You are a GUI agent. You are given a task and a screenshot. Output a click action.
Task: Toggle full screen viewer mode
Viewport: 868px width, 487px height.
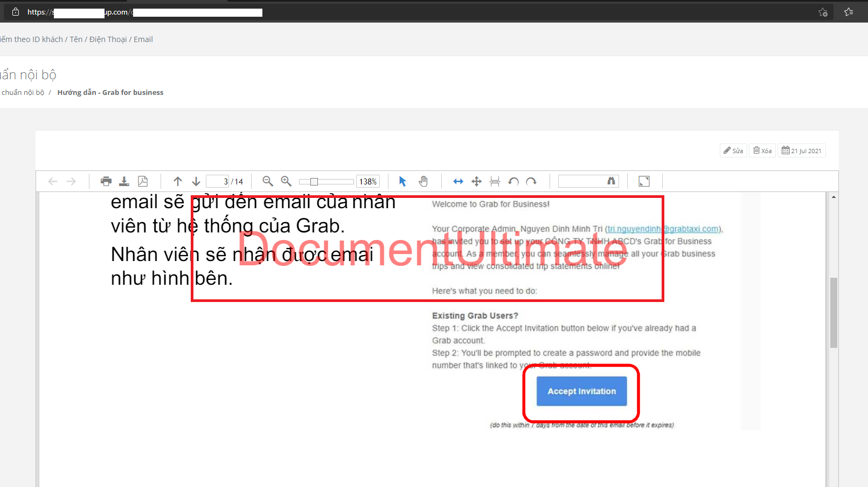point(644,181)
